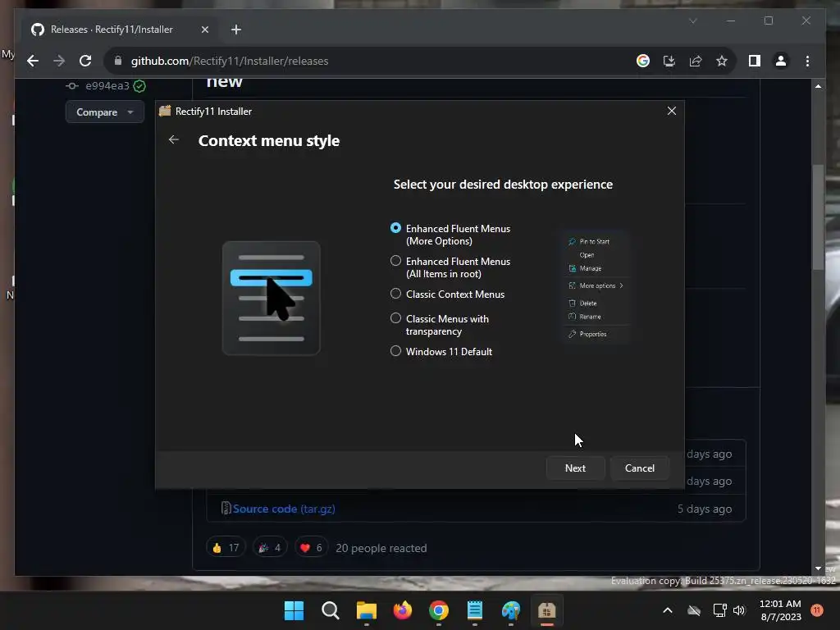Viewport: 840px width, 630px height.
Task: Open taskbar Search
Action: click(x=330, y=610)
